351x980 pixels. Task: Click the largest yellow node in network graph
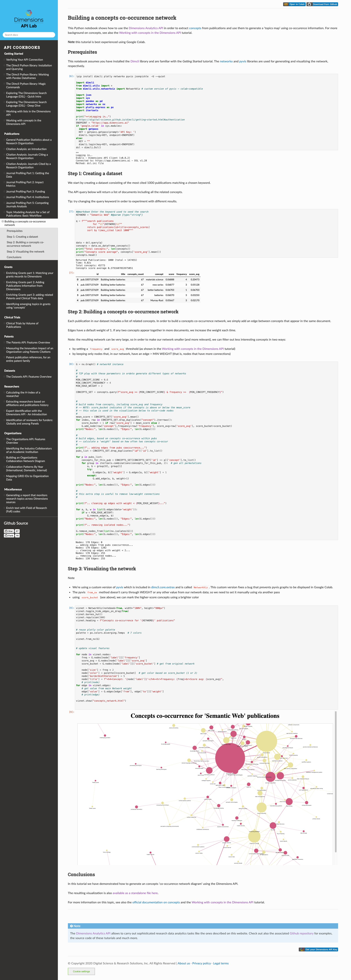pyautogui.click(x=267, y=741)
